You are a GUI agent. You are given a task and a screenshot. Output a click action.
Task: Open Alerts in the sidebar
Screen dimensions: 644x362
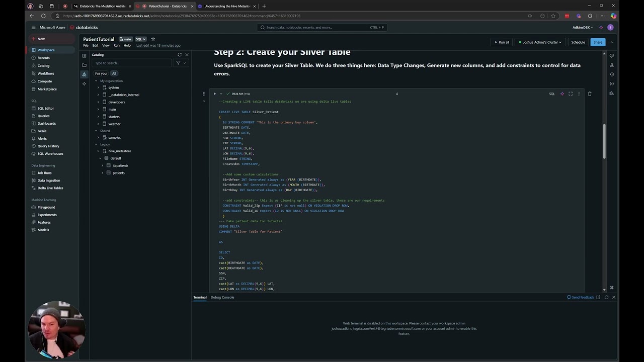pos(42,138)
